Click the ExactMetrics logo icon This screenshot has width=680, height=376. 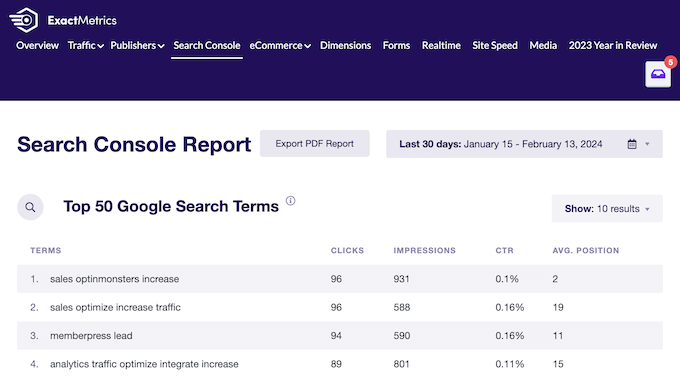click(24, 20)
